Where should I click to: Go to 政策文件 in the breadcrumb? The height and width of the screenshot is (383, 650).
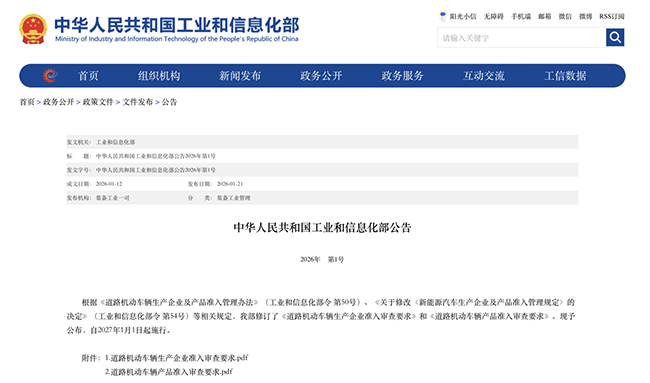tap(98, 102)
